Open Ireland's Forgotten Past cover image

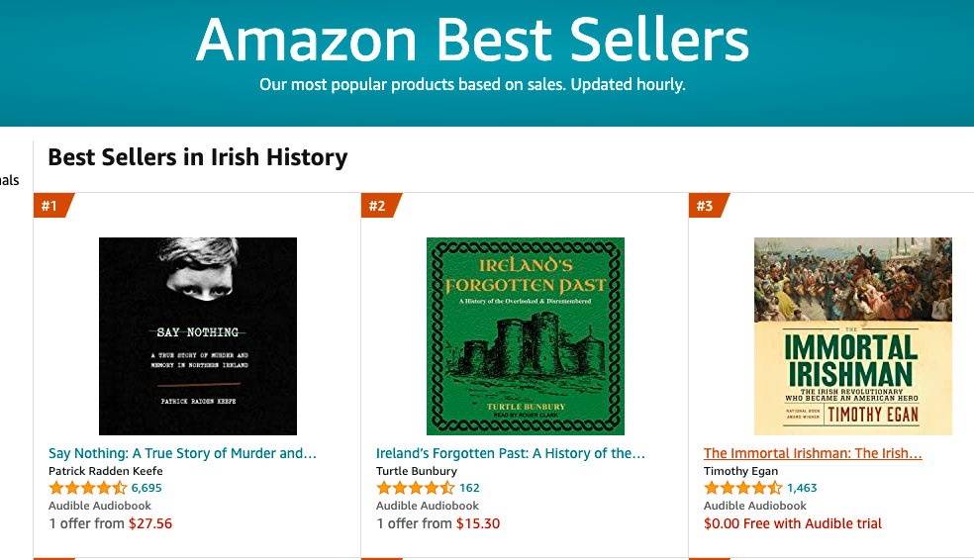(526, 336)
